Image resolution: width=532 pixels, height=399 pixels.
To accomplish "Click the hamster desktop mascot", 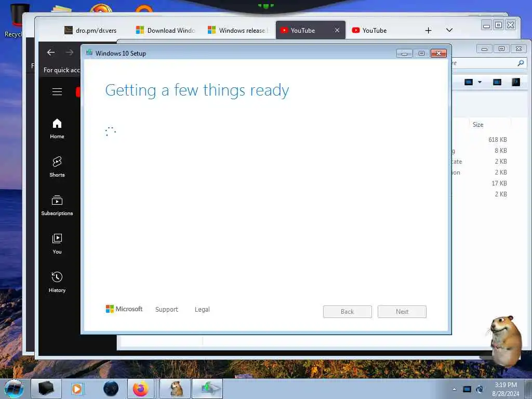I will [x=506, y=341].
